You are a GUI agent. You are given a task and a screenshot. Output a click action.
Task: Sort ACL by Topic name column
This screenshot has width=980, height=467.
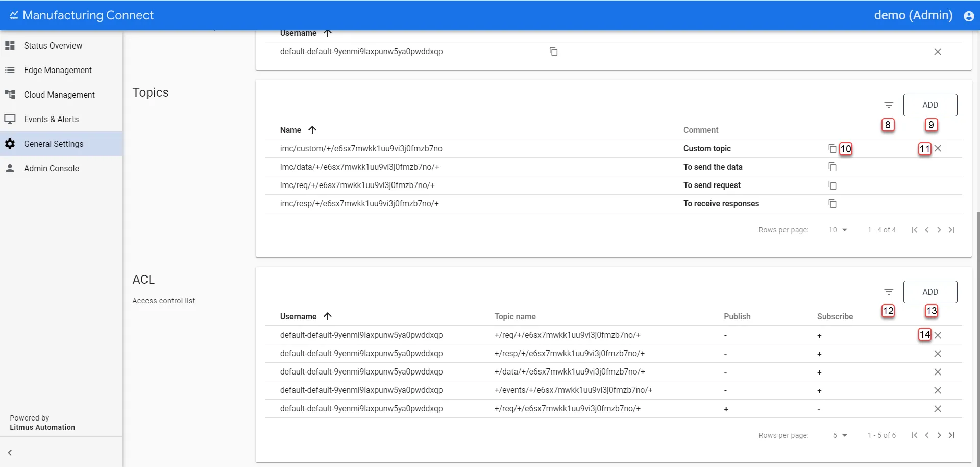pos(515,317)
